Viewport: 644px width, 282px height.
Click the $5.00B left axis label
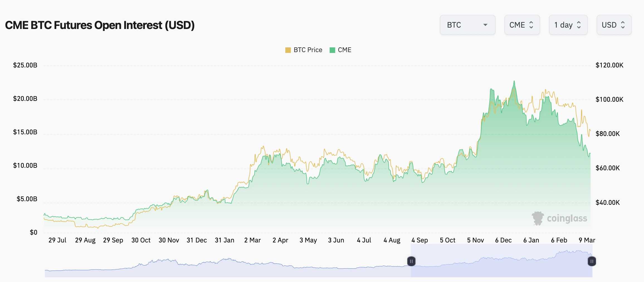click(x=27, y=199)
